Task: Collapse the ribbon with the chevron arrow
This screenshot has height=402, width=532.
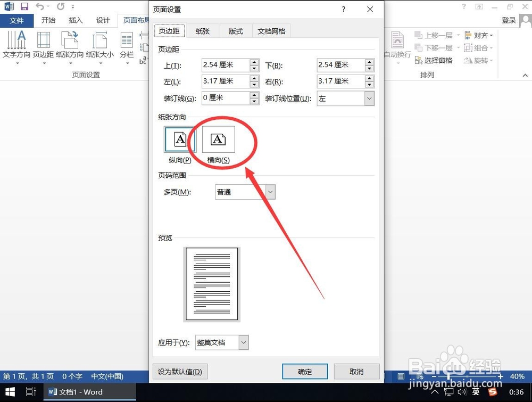Action: click(524, 75)
